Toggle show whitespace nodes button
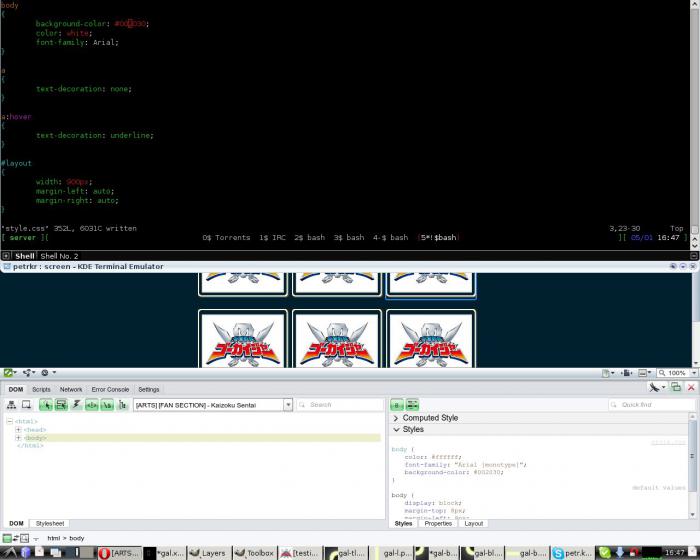The height and width of the screenshot is (560, 700). coord(107,405)
